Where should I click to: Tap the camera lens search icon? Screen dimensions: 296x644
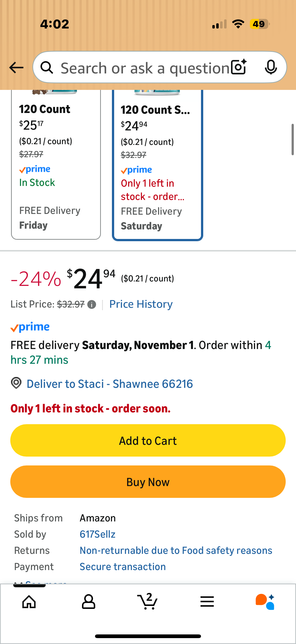coord(239,67)
